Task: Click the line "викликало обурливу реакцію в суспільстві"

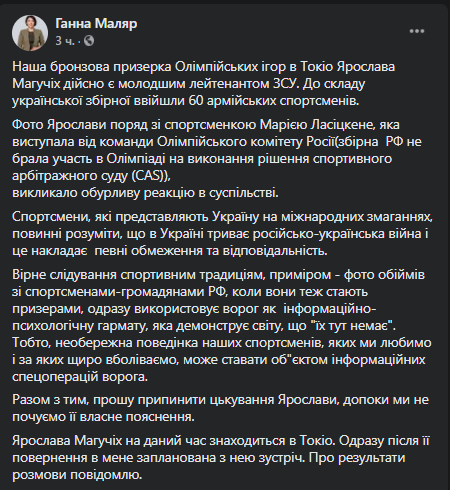Action: coord(145,193)
